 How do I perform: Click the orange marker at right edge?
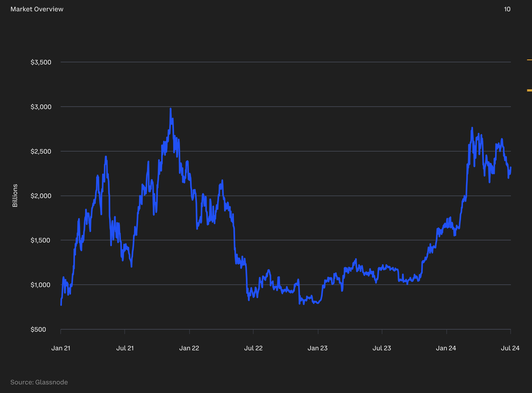529,90
